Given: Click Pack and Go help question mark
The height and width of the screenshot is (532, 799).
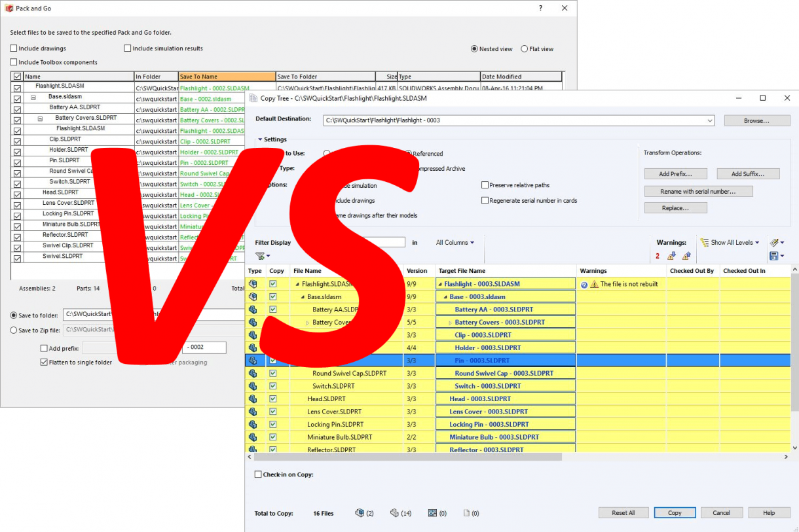Looking at the screenshot, I should (540, 8).
